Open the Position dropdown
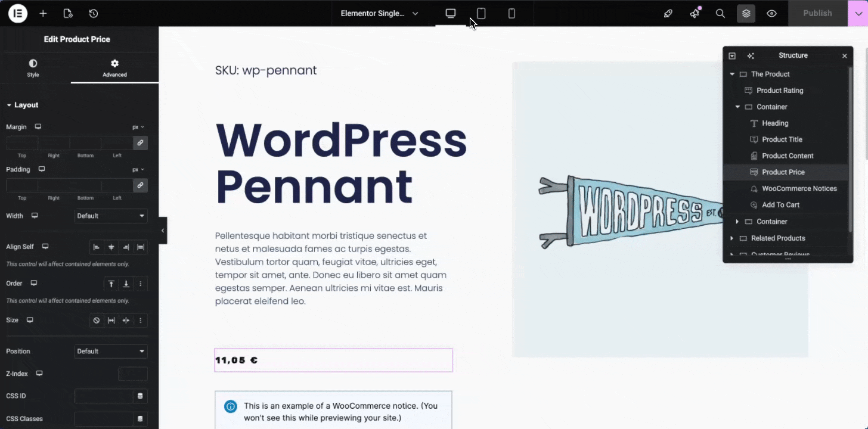 (x=110, y=351)
